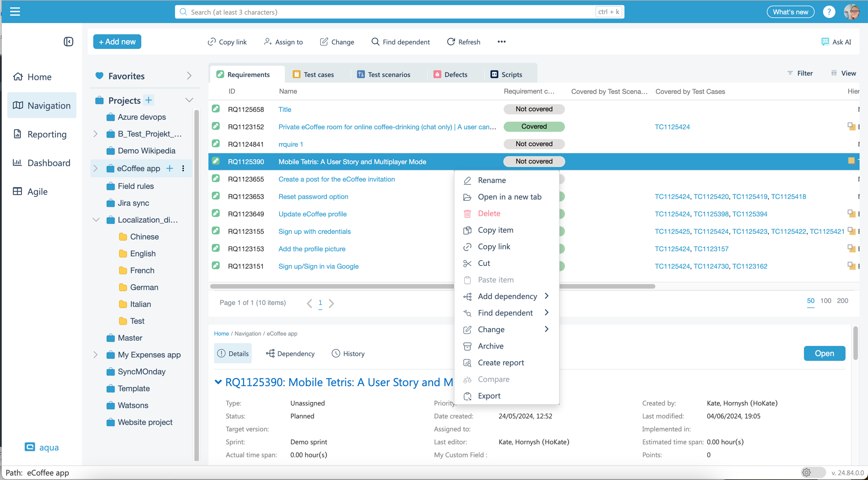The width and height of the screenshot is (868, 480).
Task: Expand the My Expenses app project
Action: point(96,354)
